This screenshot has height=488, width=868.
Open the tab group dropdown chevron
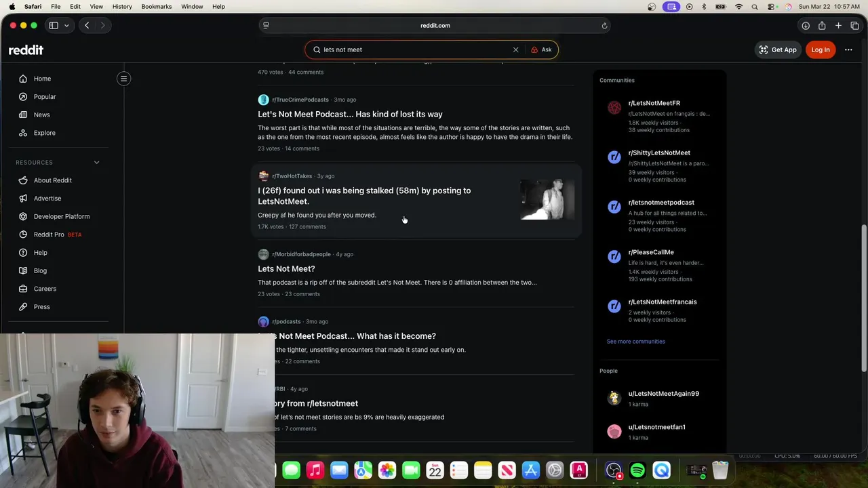[x=66, y=25]
